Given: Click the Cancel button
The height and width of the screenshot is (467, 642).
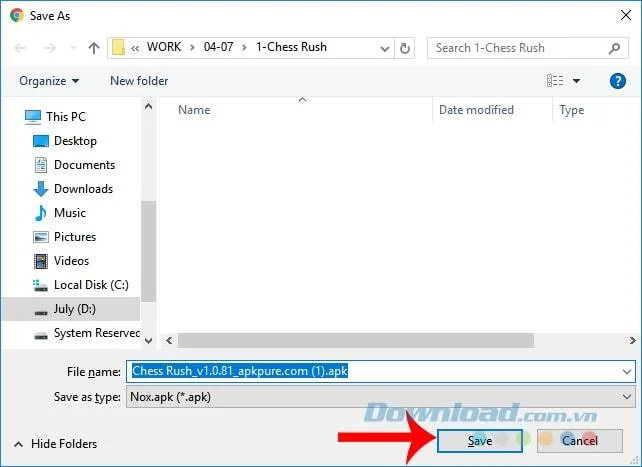Looking at the screenshot, I should (579, 441).
